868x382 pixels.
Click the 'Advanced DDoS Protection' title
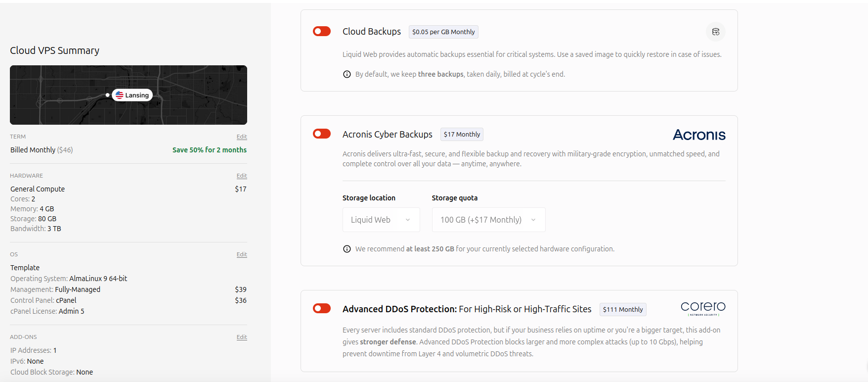point(400,309)
